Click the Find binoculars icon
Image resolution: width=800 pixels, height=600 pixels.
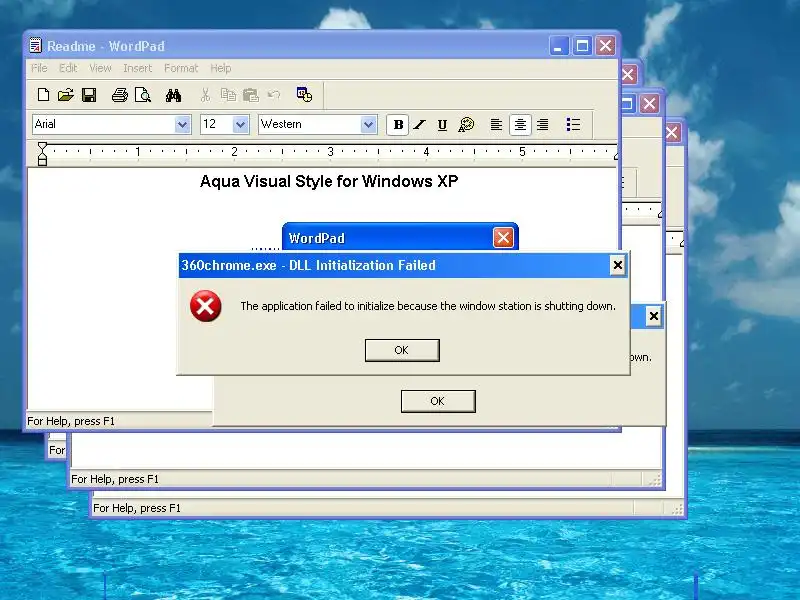pyautogui.click(x=173, y=95)
